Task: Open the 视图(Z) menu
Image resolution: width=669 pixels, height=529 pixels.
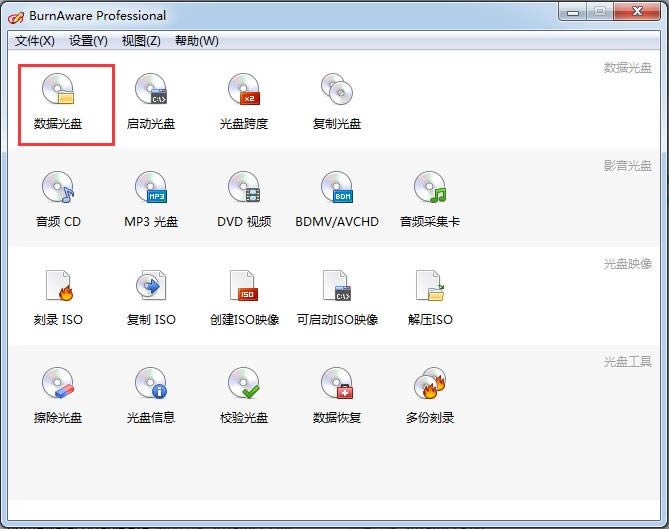Action: 141,41
